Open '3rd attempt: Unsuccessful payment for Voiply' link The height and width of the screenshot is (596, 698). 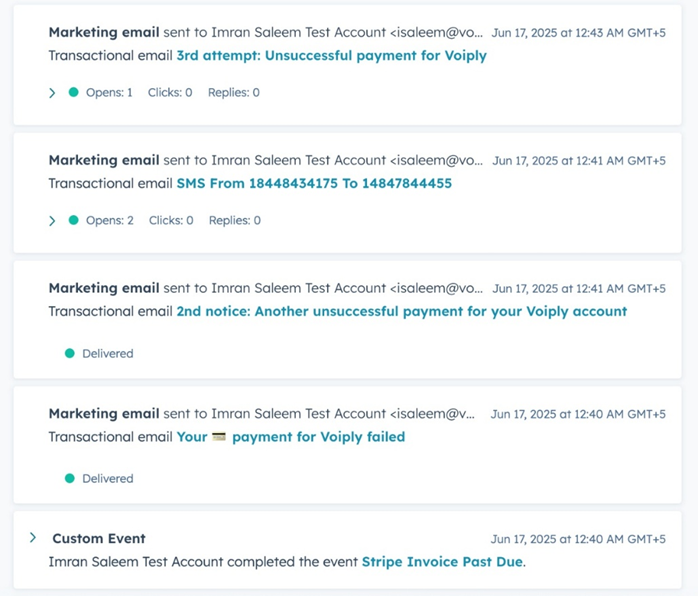pos(332,56)
